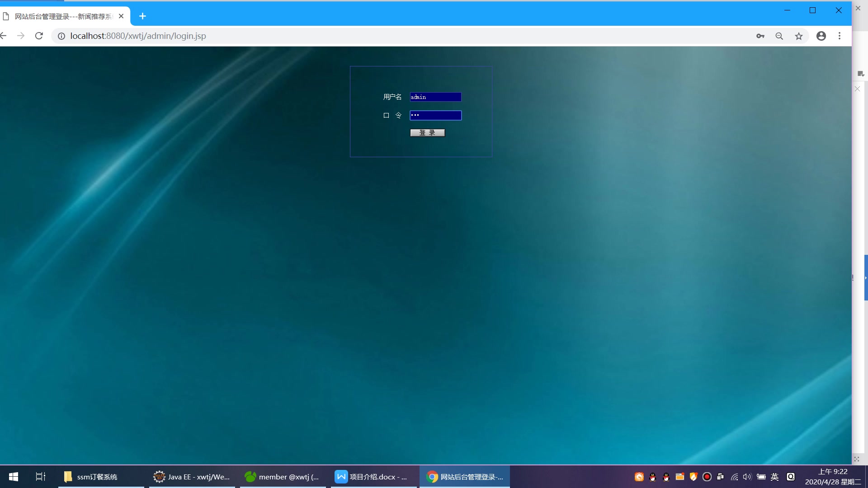
Task: Bookmark this page with the star icon
Action: click(x=799, y=36)
